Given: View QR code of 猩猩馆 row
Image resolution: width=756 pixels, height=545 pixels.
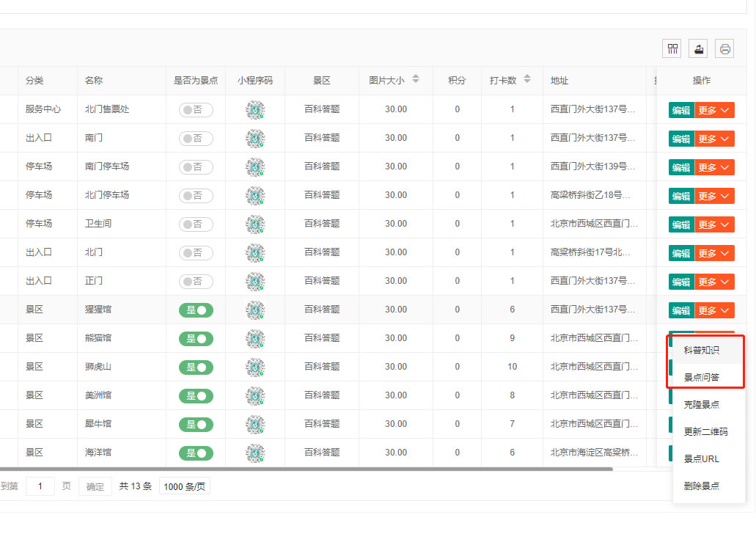Looking at the screenshot, I should (x=255, y=310).
